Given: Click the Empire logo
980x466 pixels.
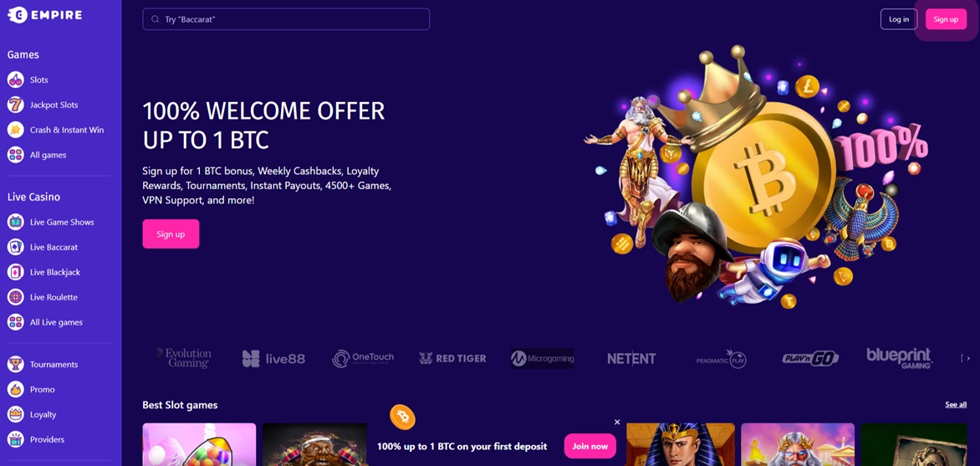Looking at the screenshot, I should coord(45,14).
